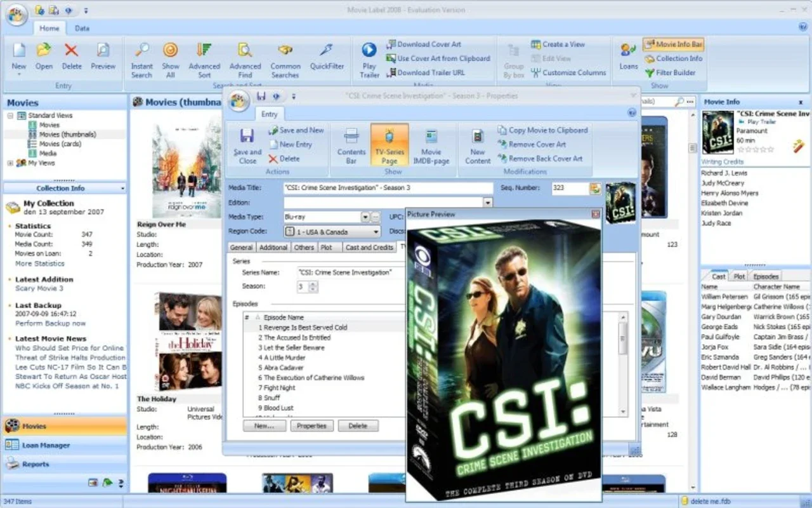This screenshot has width=812, height=508.
Task: Switch to the Additional tab
Action: pyautogui.click(x=273, y=248)
